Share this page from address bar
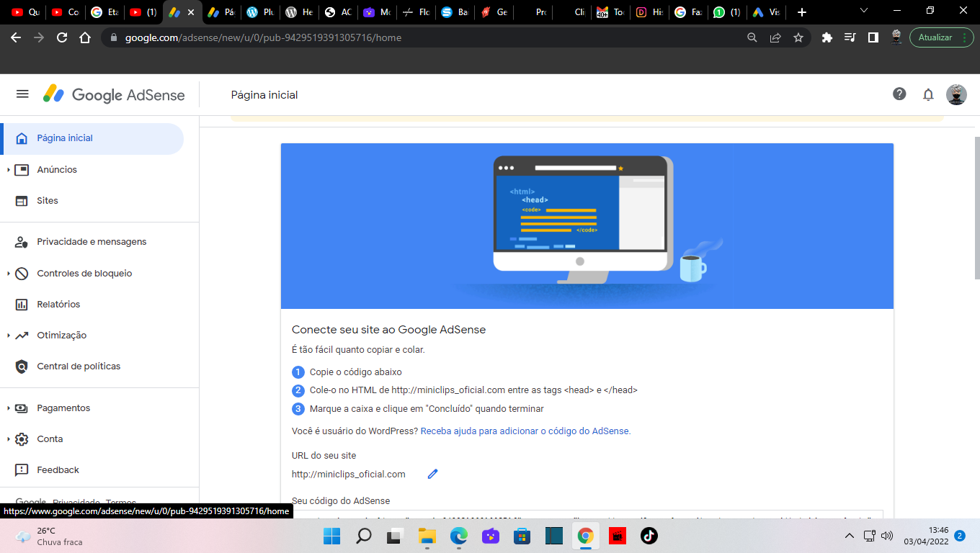 (x=775, y=37)
